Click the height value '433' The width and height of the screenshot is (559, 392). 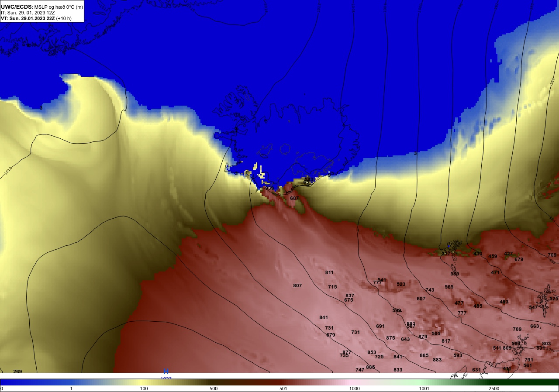478,254
